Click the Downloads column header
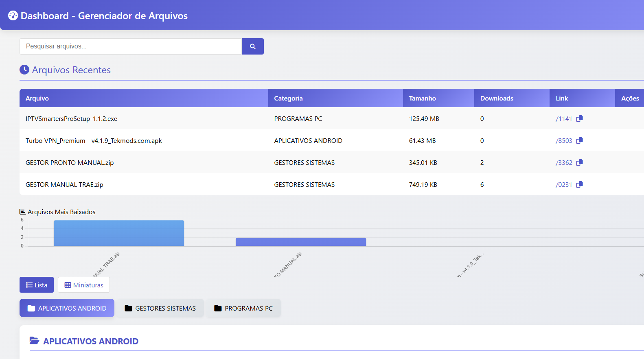This screenshot has height=359, width=644. (497, 98)
